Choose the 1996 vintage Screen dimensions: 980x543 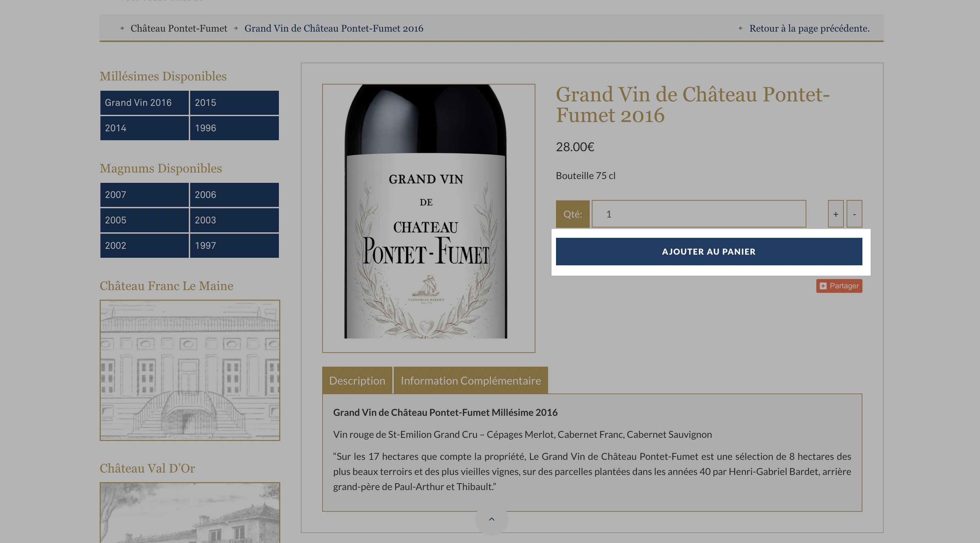click(235, 128)
